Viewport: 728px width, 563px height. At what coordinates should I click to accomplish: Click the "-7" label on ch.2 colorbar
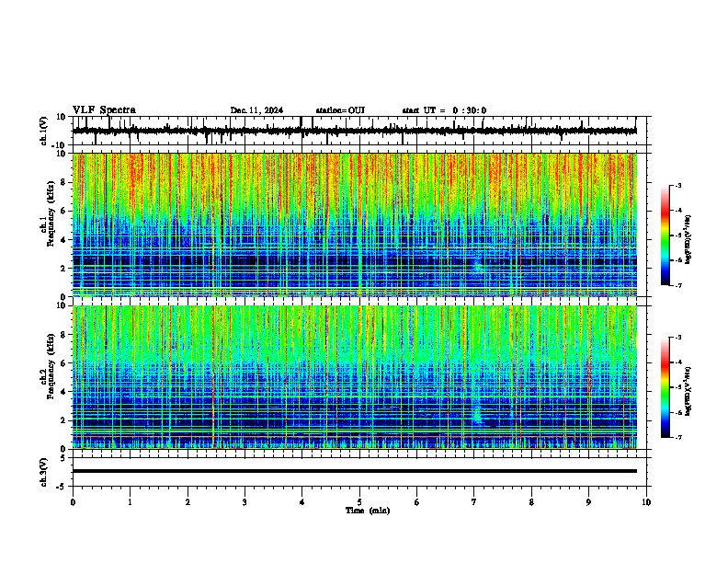coord(678,437)
